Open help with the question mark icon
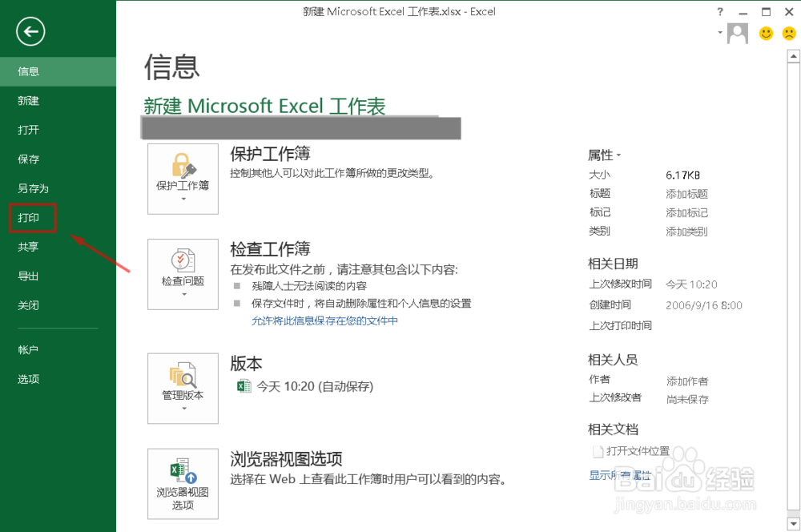The image size is (801, 532). (x=720, y=12)
